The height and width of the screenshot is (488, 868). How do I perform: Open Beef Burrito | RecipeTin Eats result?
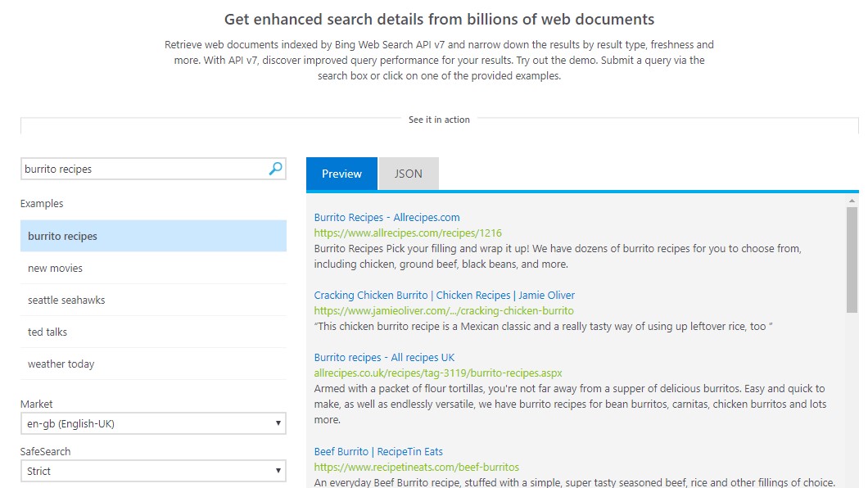378,451
